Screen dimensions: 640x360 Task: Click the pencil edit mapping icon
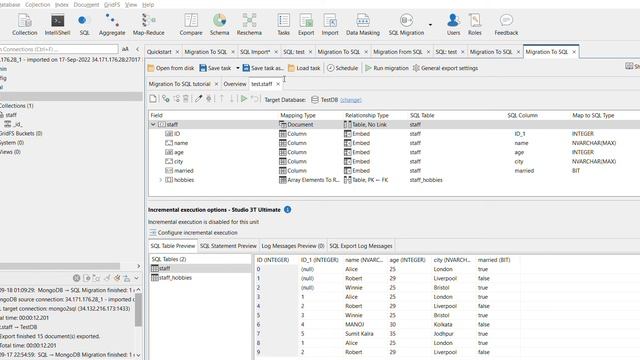tap(198, 99)
